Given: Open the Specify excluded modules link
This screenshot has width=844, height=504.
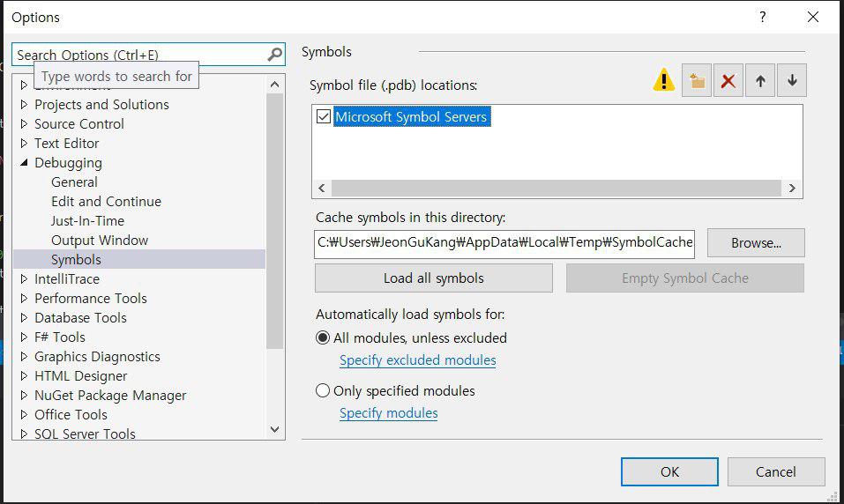Looking at the screenshot, I should coord(418,359).
